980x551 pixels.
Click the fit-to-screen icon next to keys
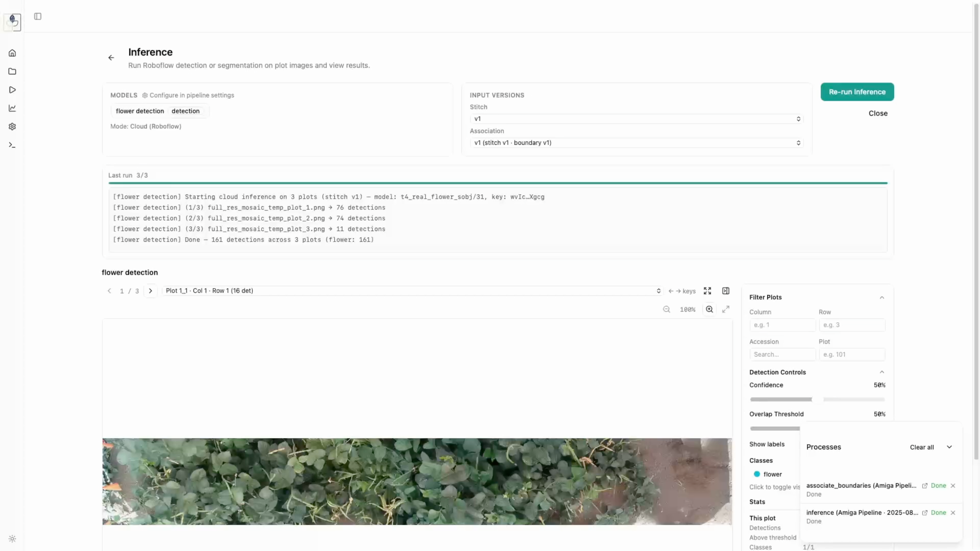(x=707, y=291)
